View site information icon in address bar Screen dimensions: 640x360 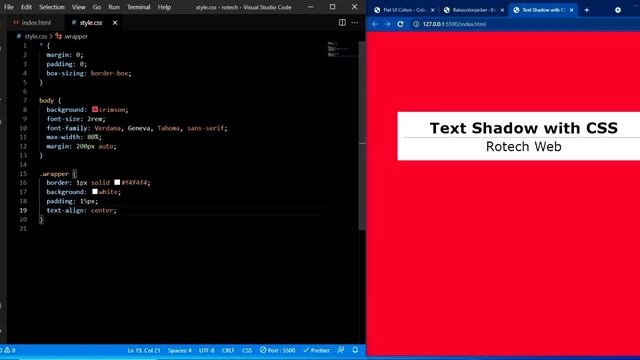coord(416,24)
